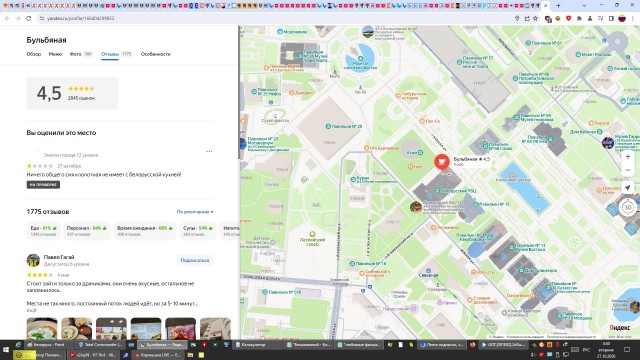Click the red Бульбяная cafe map pin
This screenshot has height=360, width=640.
[x=442, y=162]
